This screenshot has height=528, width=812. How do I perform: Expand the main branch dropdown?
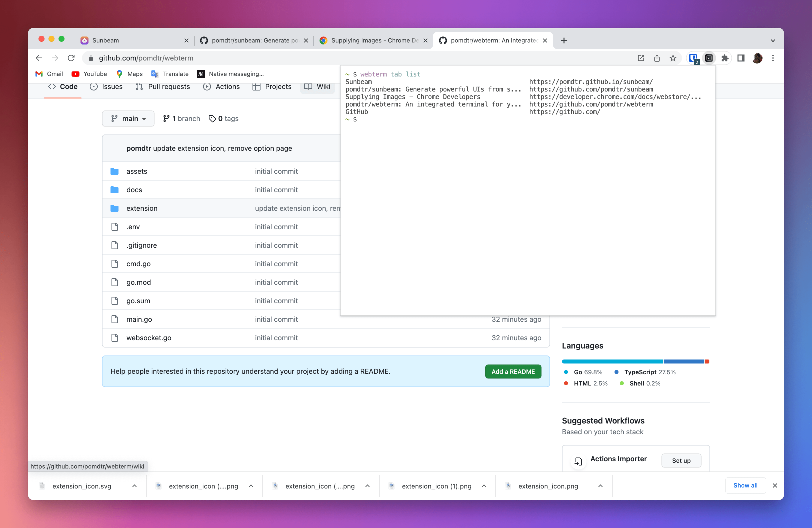(127, 118)
